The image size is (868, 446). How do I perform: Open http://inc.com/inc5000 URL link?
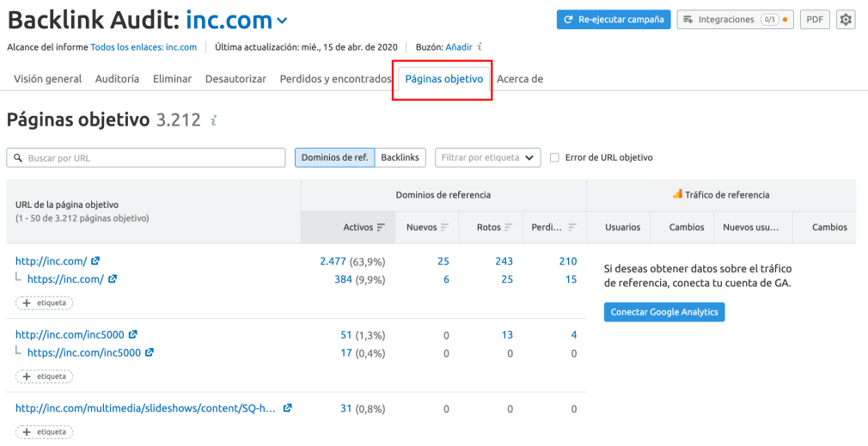(x=70, y=334)
